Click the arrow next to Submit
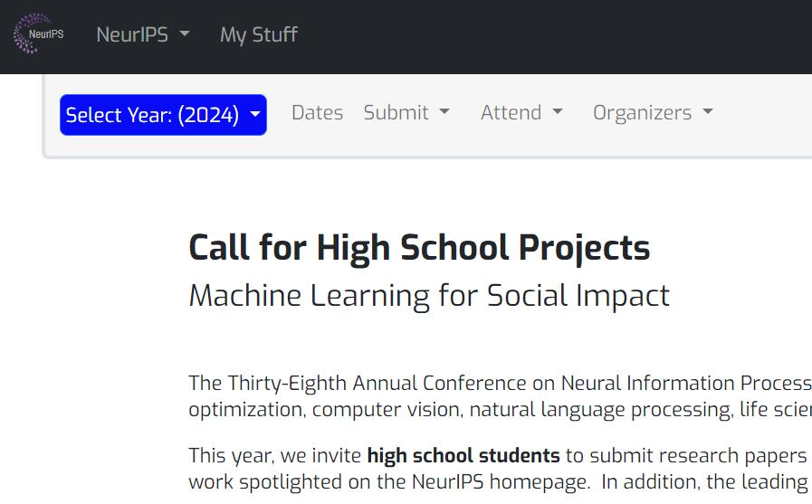 (x=444, y=113)
